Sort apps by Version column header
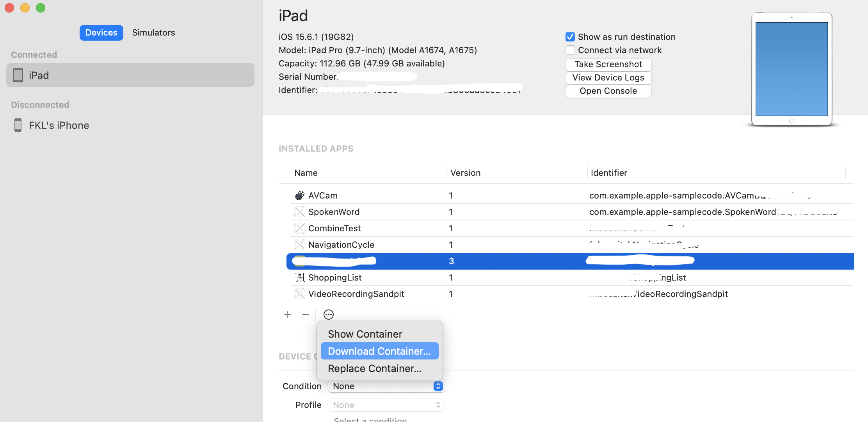The height and width of the screenshot is (422, 868). coord(465,173)
